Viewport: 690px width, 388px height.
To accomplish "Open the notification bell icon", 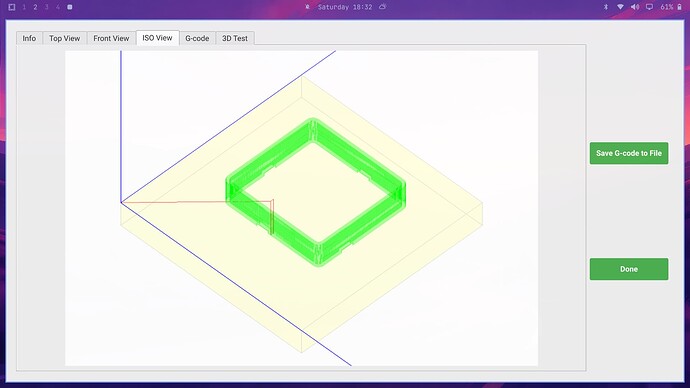I will [x=308, y=7].
